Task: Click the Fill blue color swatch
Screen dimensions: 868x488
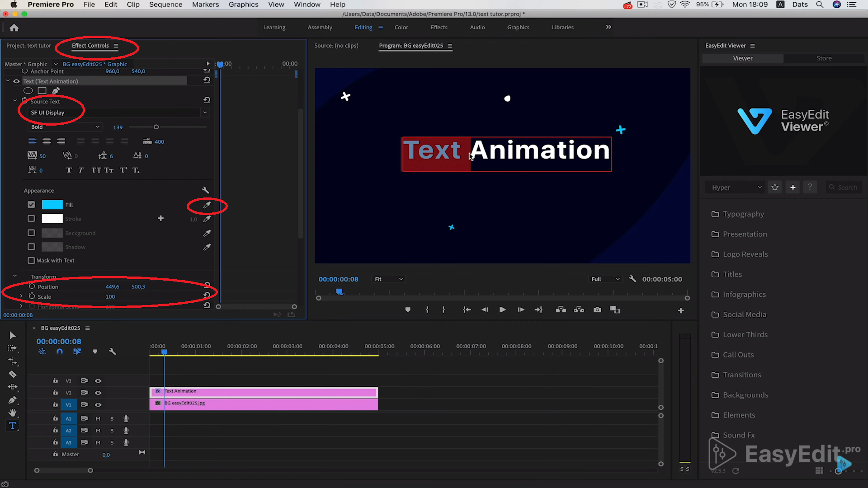Action: pyautogui.click(x=52, y=204)
